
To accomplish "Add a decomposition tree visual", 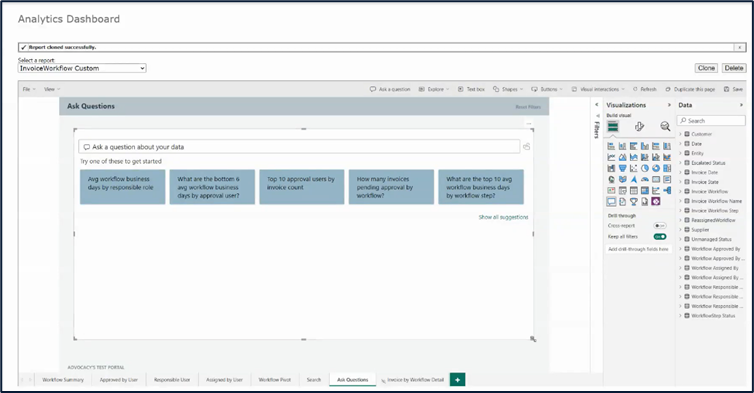I will coord(667,190).
